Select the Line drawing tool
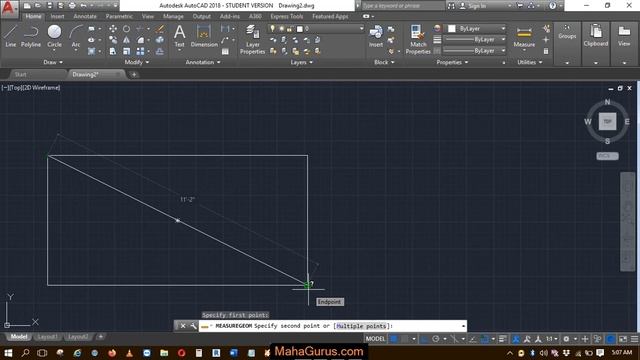This screenshot has height=360, width=640. tap(11, 36)
